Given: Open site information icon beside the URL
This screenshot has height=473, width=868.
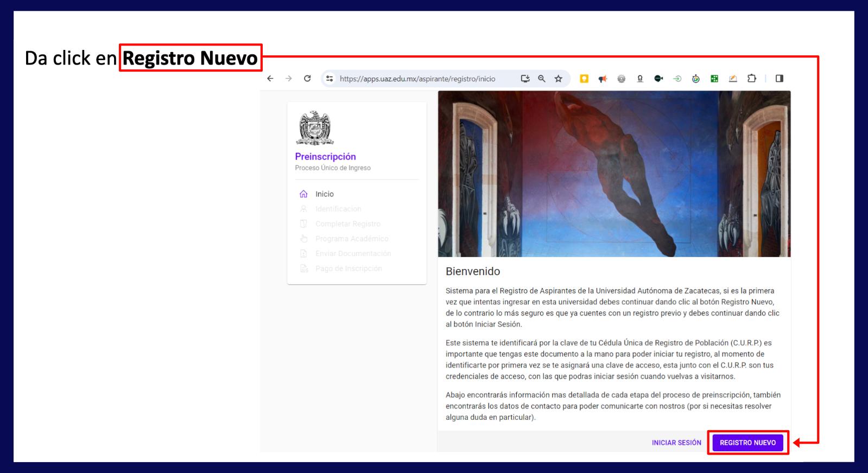Looking at the screenshot, I should point(330,79).
